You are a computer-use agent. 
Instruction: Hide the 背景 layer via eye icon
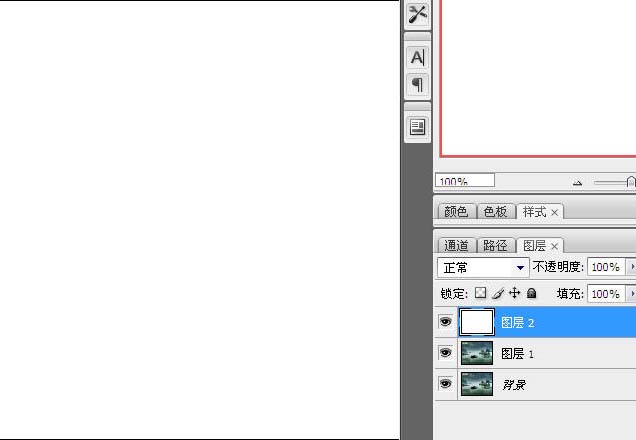[445, 384]
